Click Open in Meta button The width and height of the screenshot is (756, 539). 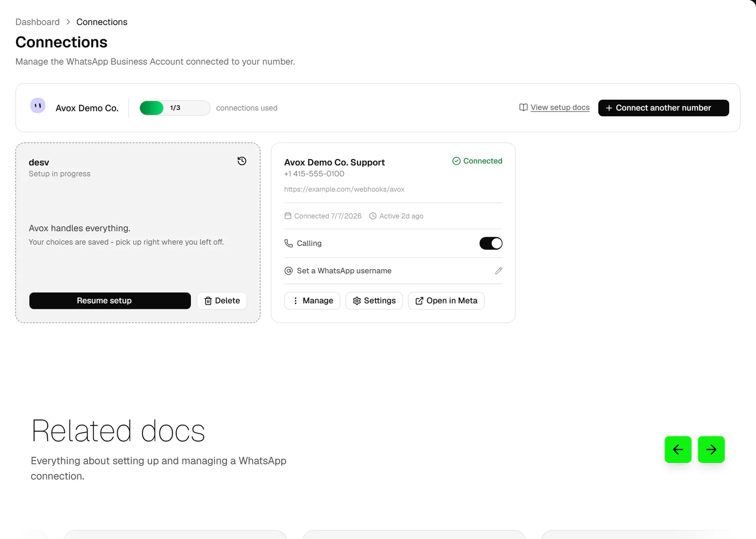(447, 301)
